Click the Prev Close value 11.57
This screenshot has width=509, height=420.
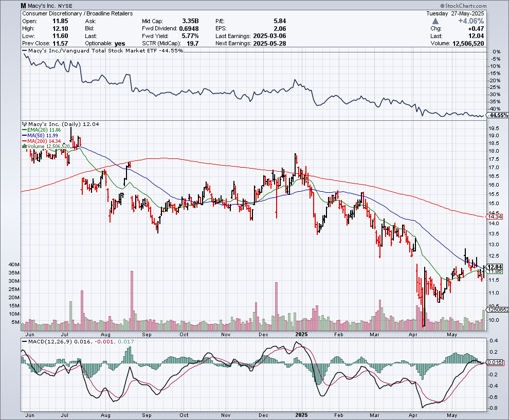coord(60,44)
